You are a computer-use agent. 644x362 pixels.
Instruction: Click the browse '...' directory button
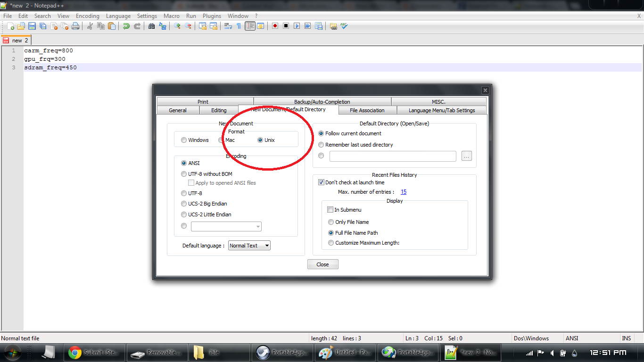tap(467, 156)
